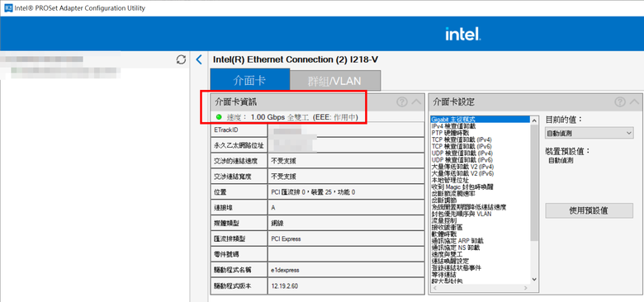
Task: Select 軟體時戳 setting
Action: click(444, 234)
